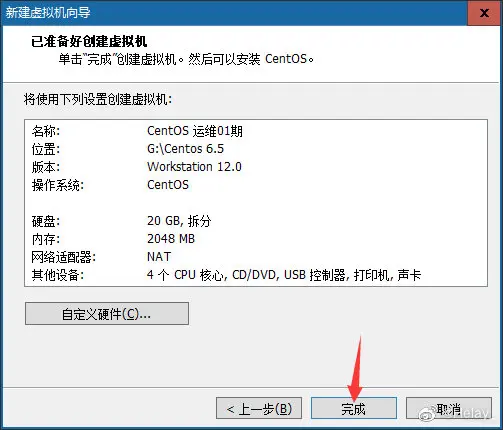Select the 2048 MB memory entry
Viewport: 503px width, 430px height.
(171, 239)
